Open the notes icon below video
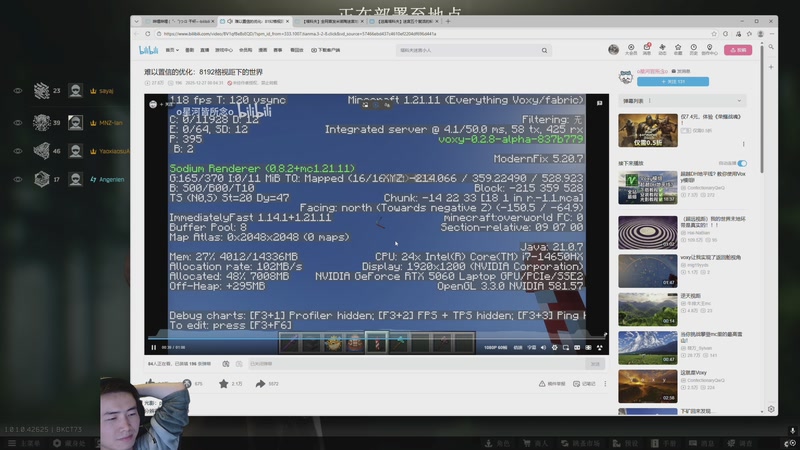 pos(576,384)
